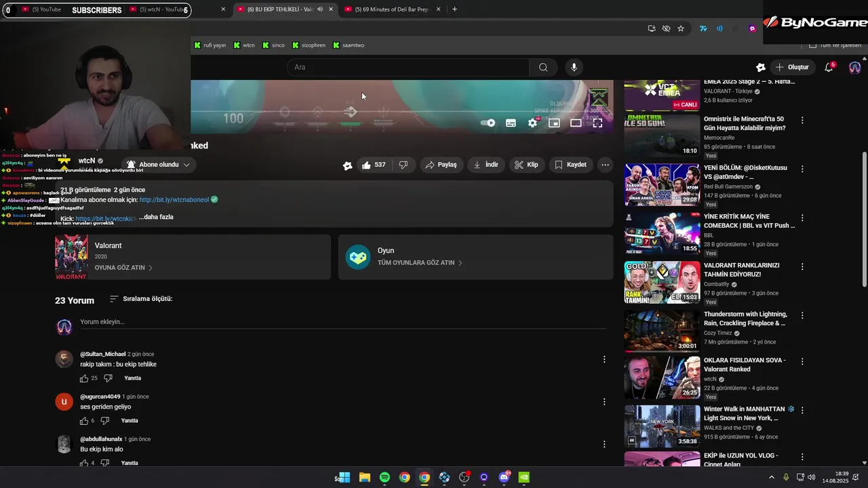Reply to @Sultan_Michael's comment
Image resolution: width=868 pixels, height=488 pixels.
click(x=132, y=378)
